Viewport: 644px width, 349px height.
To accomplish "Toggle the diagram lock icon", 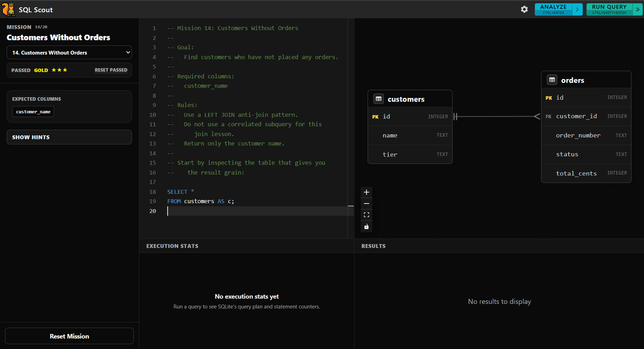I will [x=366, y=227].
